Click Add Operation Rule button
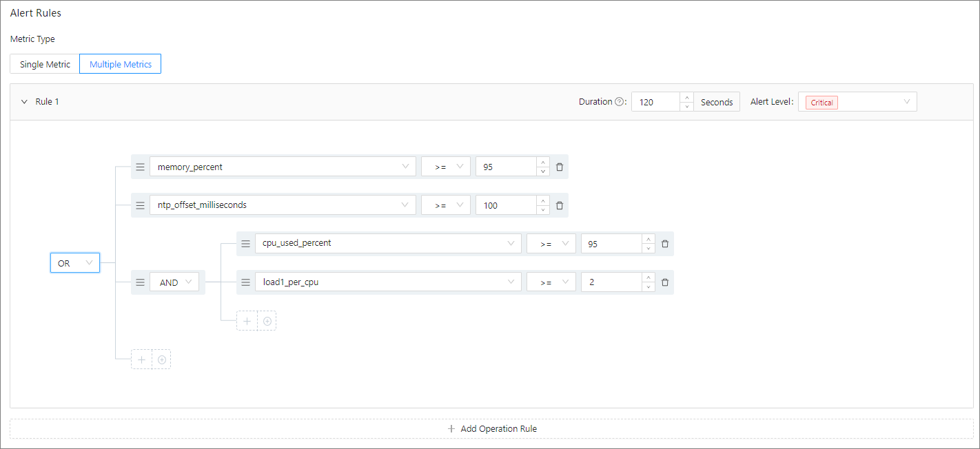The height and width of the screenshot is (449, 980). (x=491, y=428)
